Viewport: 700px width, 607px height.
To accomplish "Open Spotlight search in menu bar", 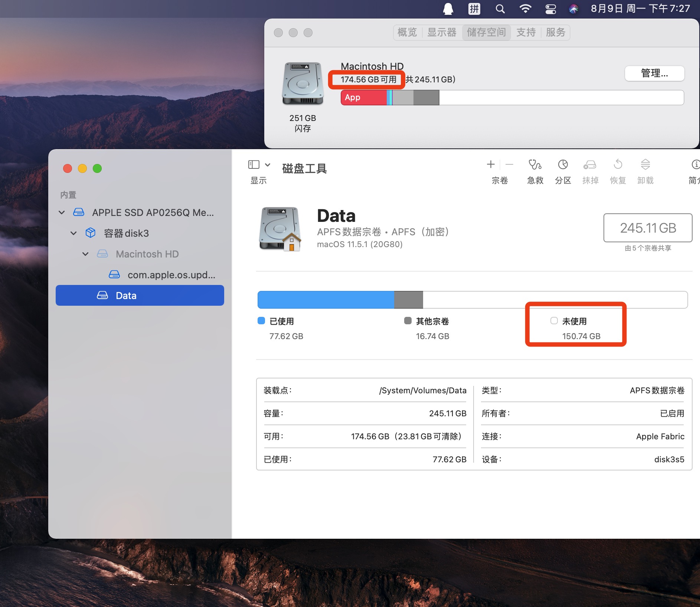I will [500, 9].
